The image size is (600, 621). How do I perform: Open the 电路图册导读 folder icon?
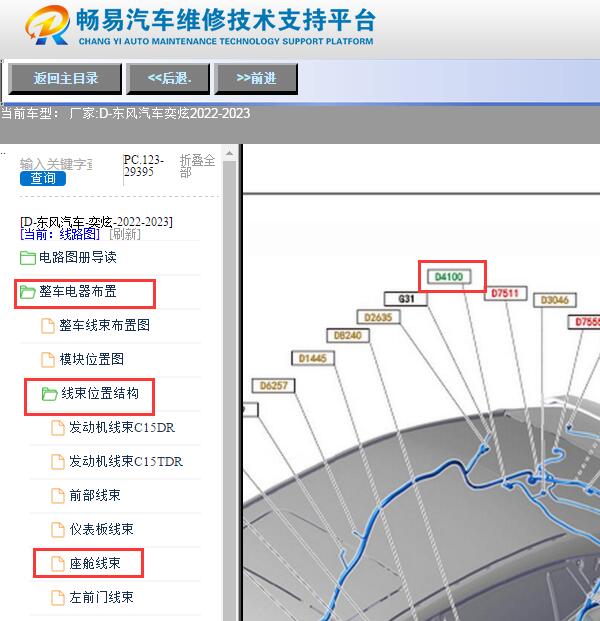click(x=28, y=258)
